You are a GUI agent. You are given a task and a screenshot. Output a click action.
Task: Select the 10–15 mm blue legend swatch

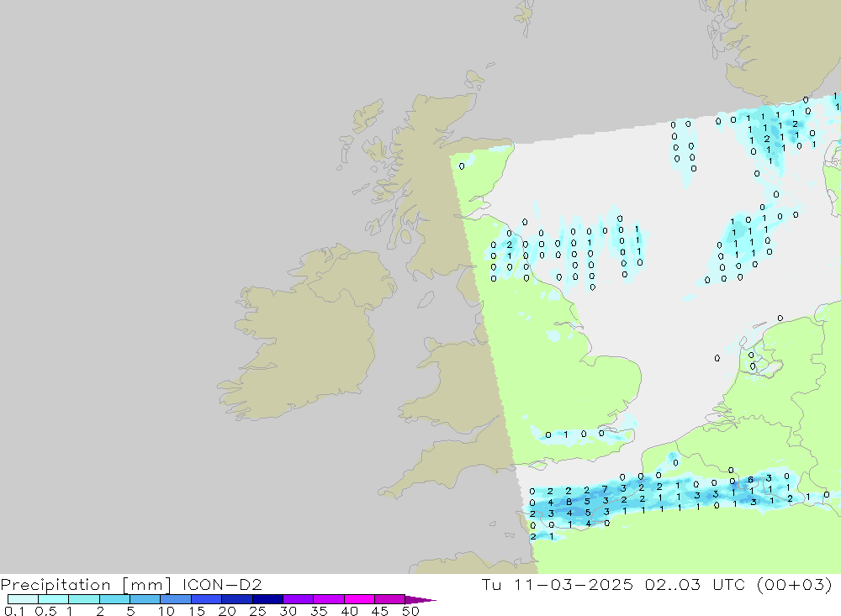coord(176,599)
